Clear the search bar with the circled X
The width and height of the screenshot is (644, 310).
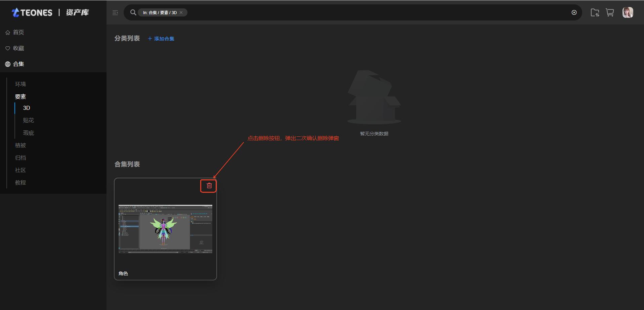coord(574,12)
